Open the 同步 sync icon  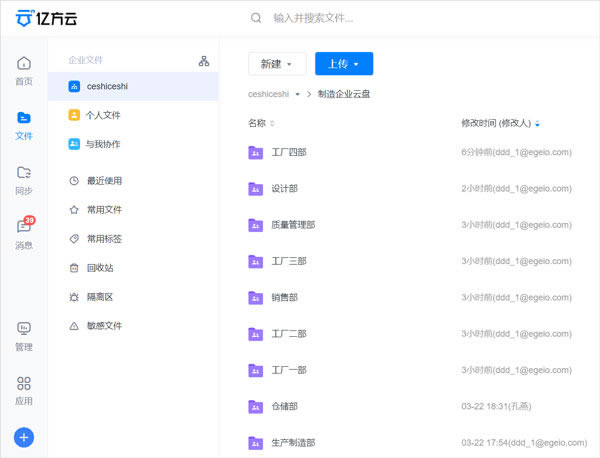point(24,179)
